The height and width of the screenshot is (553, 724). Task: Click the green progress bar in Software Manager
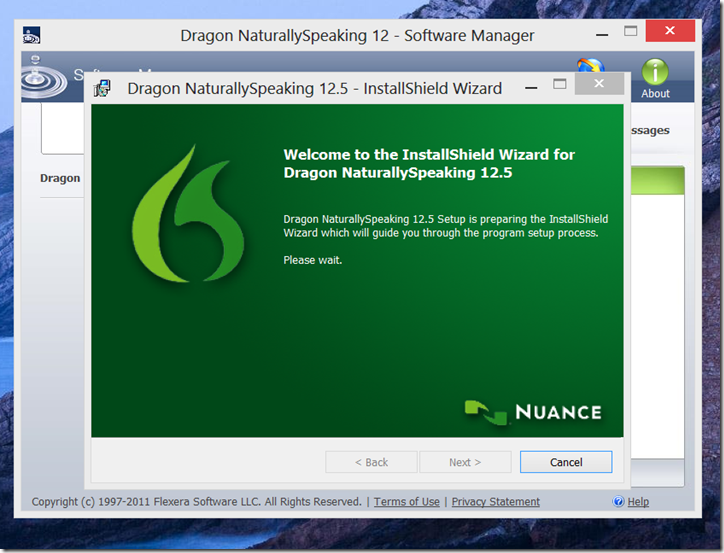[657, 180]
